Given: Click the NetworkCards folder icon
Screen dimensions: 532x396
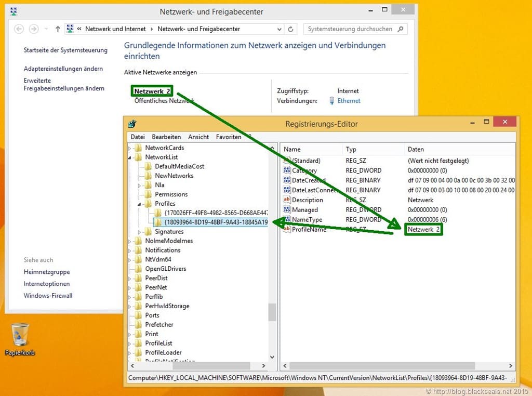Looking at the screenshot, I should [138, 148].
